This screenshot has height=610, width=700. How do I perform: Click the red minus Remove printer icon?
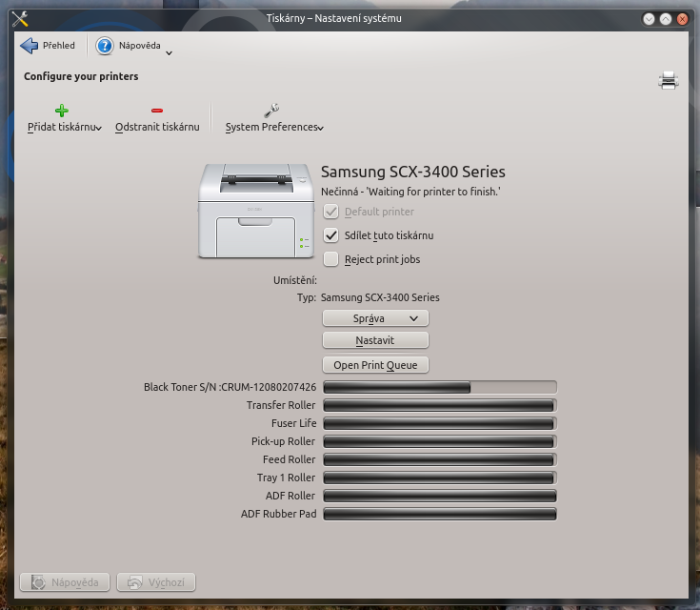point(157,111)
